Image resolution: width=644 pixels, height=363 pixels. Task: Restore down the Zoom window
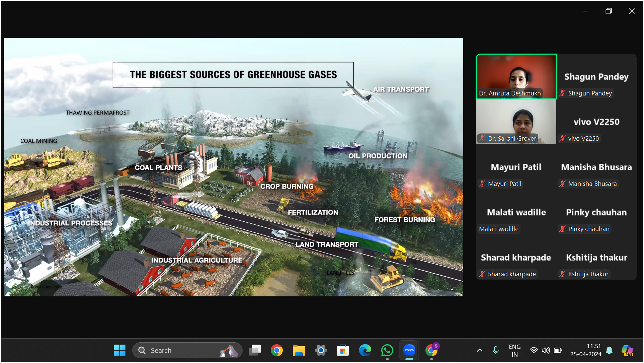pos(609,11)
